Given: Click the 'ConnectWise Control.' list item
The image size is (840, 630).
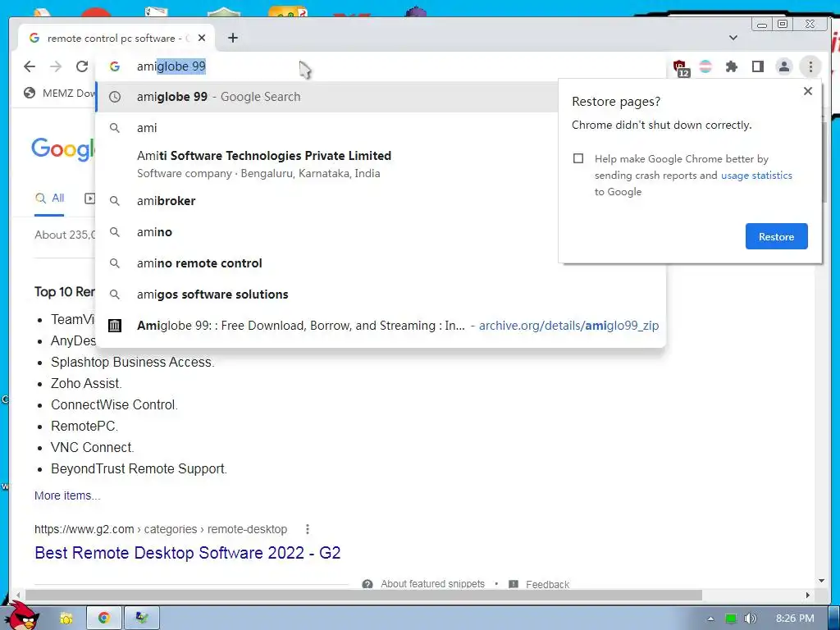Looking at the screenshot, I should (x=114, y=405).
